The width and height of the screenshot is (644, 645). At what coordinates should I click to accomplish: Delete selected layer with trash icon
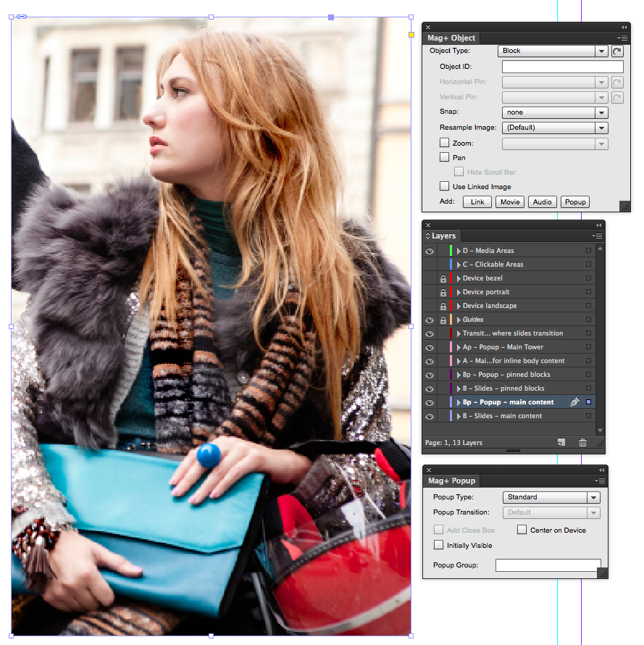(x=582, y=443)
